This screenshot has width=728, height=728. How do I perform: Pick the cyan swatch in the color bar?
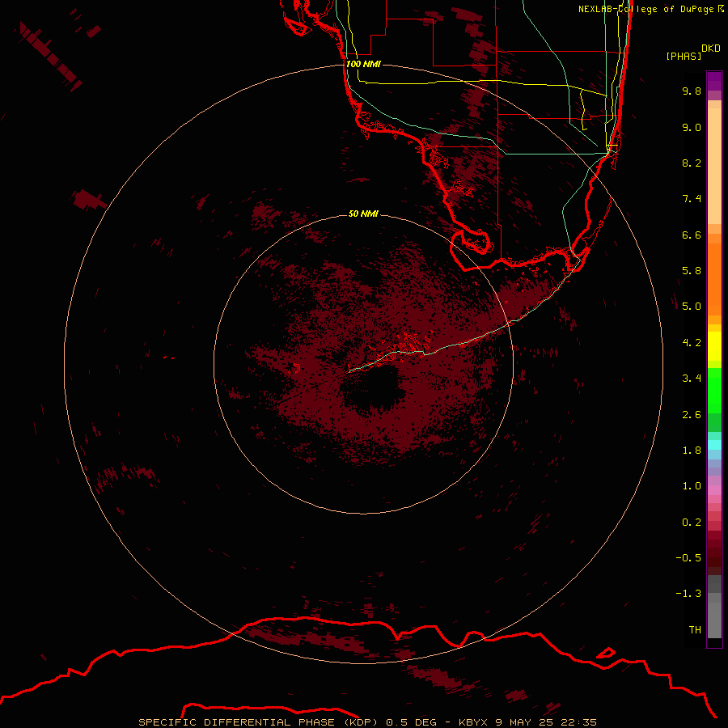tap(714, 445)
